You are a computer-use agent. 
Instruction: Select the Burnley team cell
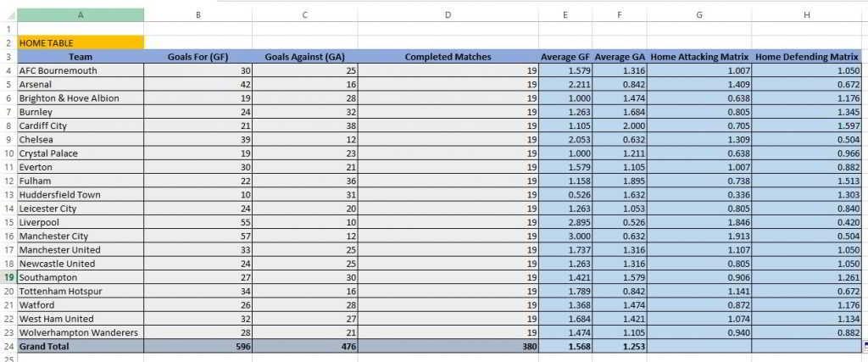click(x=81, y=112)
